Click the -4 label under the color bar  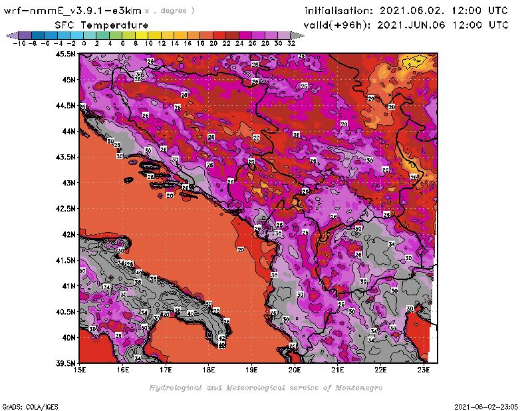coord(58,43)
